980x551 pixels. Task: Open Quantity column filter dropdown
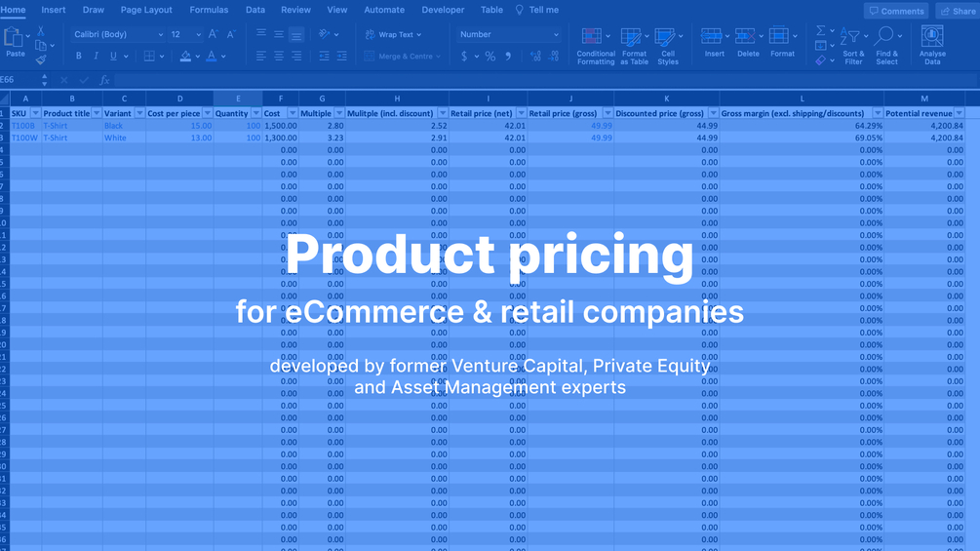[255, 113]
